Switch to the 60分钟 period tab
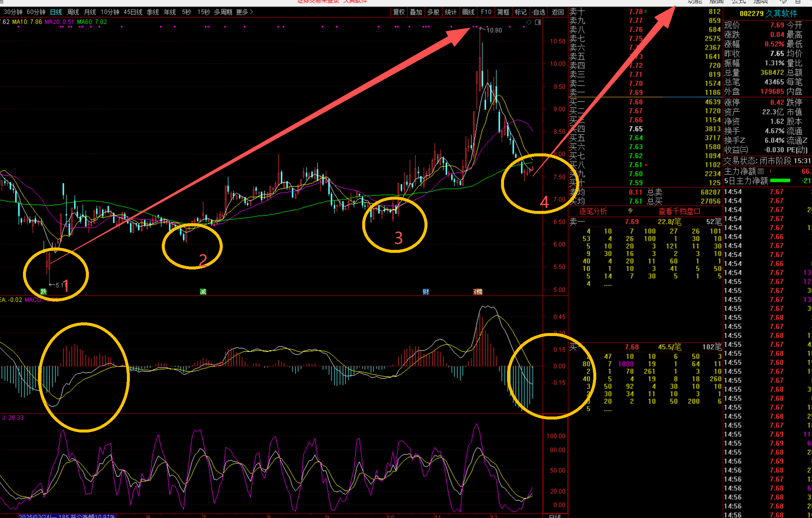The width and height of the screenshot is (812, 518). pyautogui.click(x=36, y=12)
